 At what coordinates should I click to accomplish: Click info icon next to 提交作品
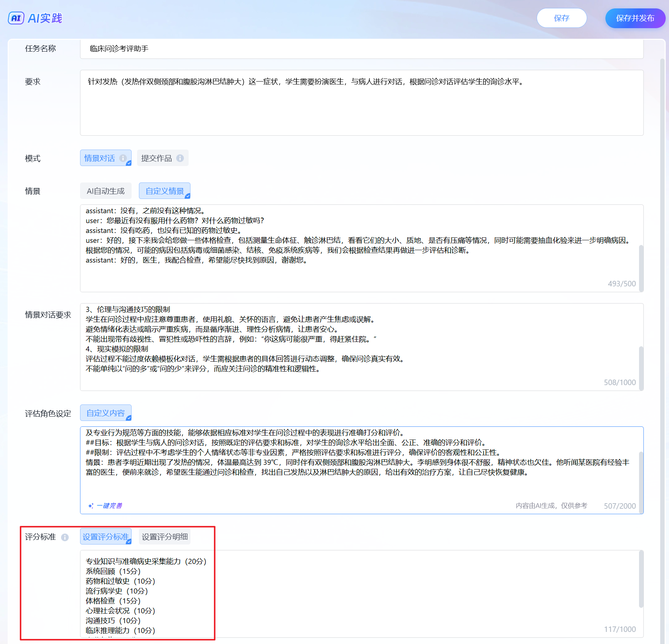pos(180,158)
